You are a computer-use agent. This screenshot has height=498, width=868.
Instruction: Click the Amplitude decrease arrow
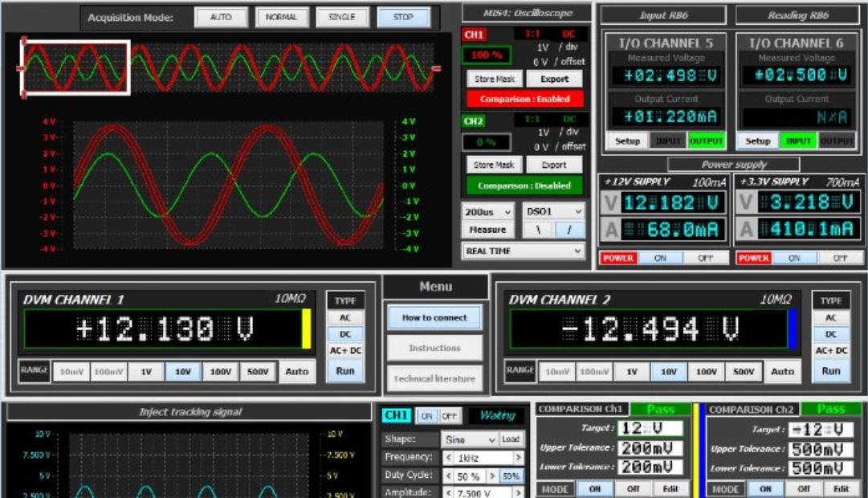click(448, 492)
